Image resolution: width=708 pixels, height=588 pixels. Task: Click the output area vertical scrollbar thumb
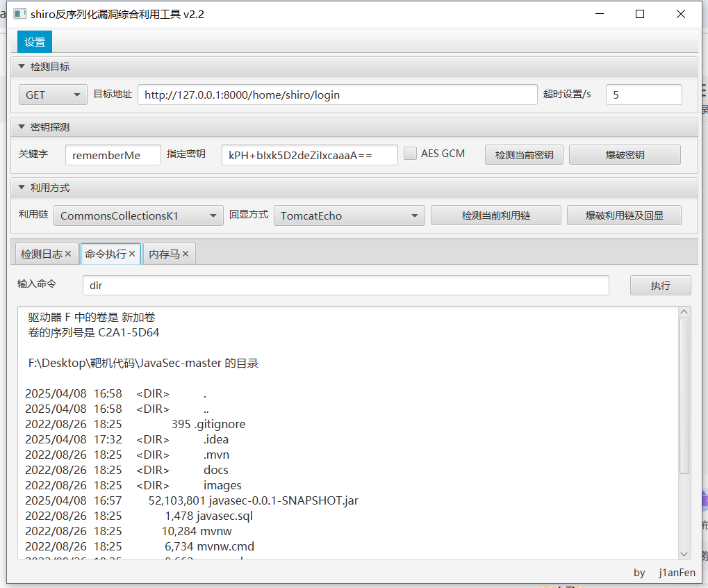pos(684,395)
